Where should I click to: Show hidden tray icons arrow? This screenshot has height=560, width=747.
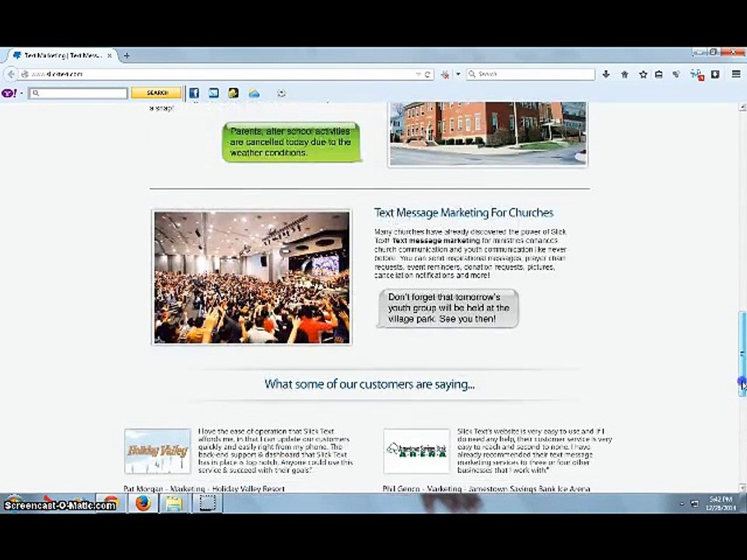pos(682,503)
